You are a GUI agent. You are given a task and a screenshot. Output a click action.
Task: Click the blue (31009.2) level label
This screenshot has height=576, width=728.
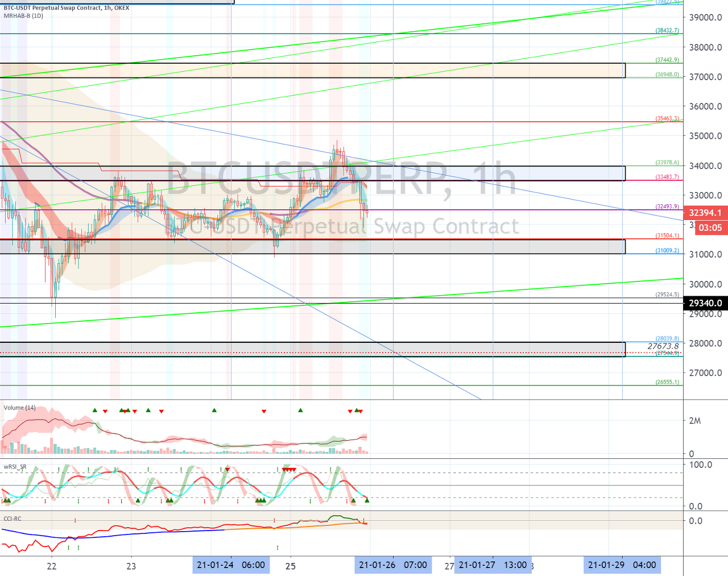(x=667, y=251)
